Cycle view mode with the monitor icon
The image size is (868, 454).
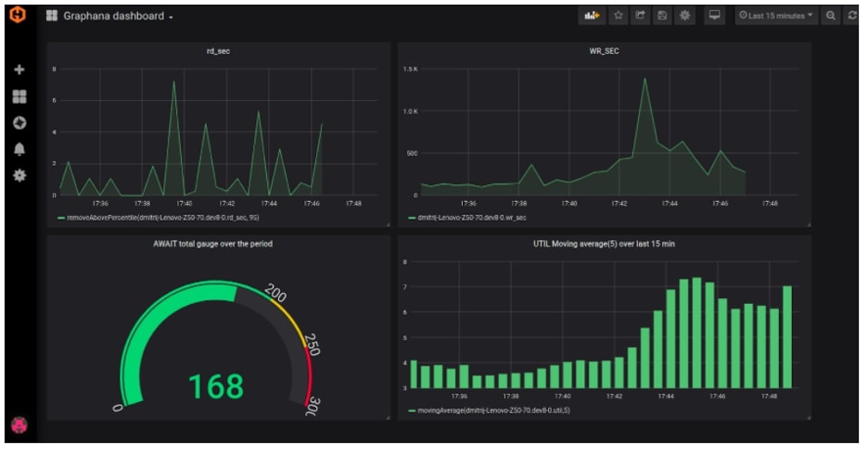(x=715, y=16)
